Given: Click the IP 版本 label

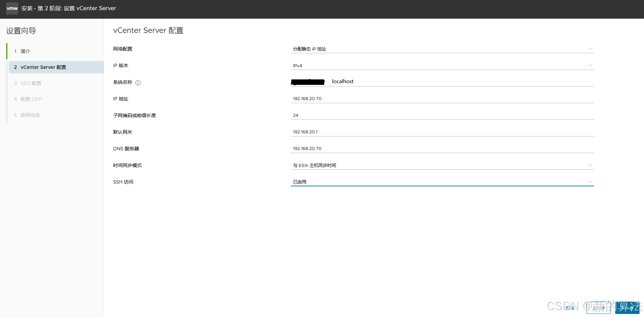Looking at the screenshot, I should tap(121, 66).
